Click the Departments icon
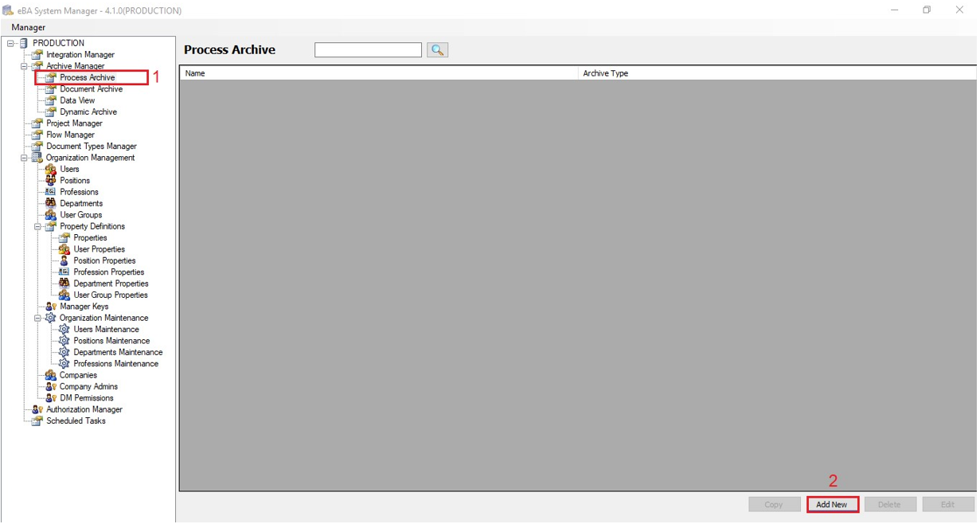 coord(50,203)
